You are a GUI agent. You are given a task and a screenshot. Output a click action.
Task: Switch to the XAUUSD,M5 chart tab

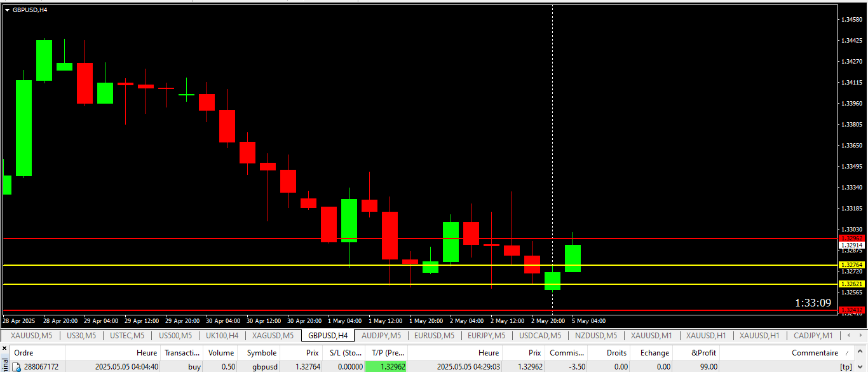tap(32, 335)
